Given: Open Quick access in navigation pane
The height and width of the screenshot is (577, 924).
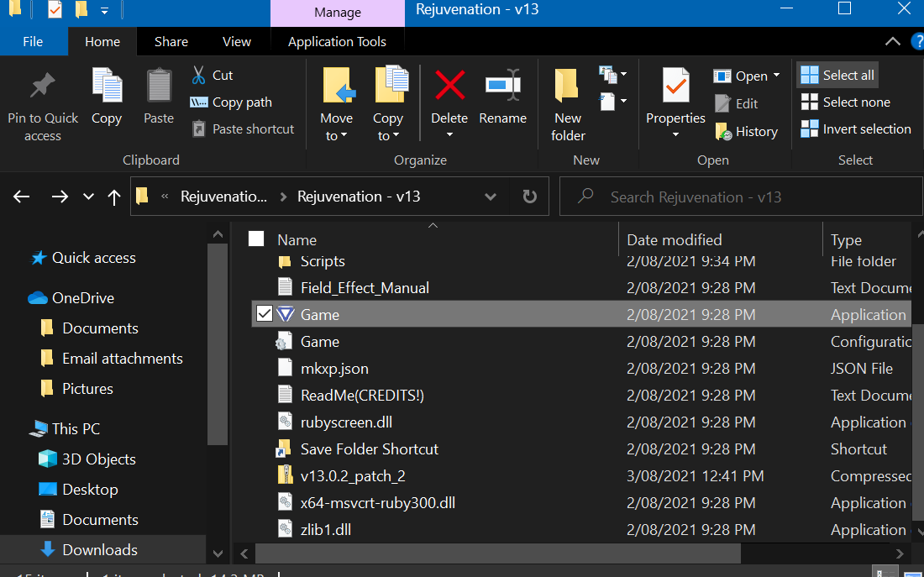Looking at the screenshot, I should [x=94, y=258].
